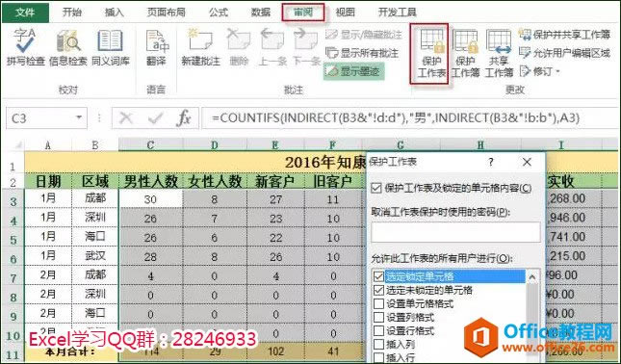Click the permissions list scroll-up arrow
Image resolution: width=621 pixels, height=364 pixels.
tap(532, 277)
